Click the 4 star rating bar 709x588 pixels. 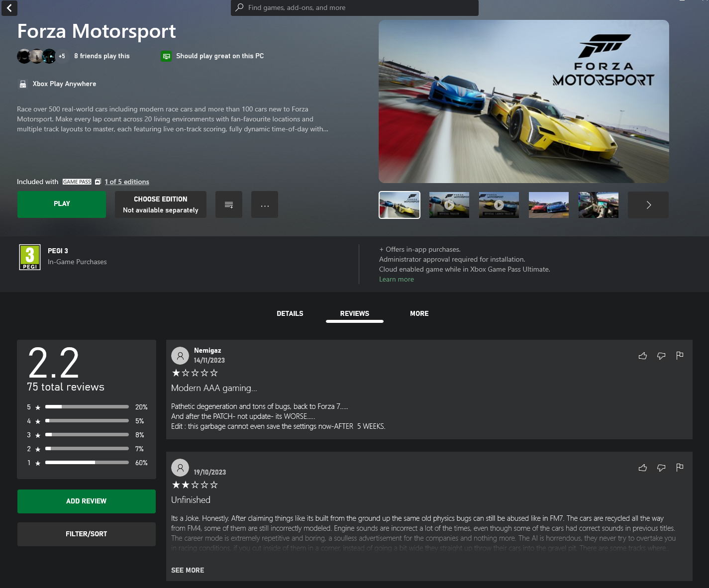pyautogui.click(x=87, y=421)
